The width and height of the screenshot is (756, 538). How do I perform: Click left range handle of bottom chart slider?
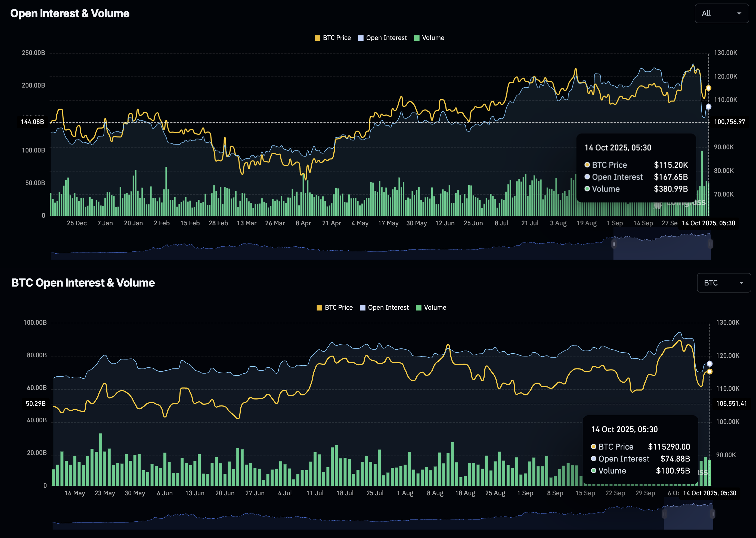664,514
